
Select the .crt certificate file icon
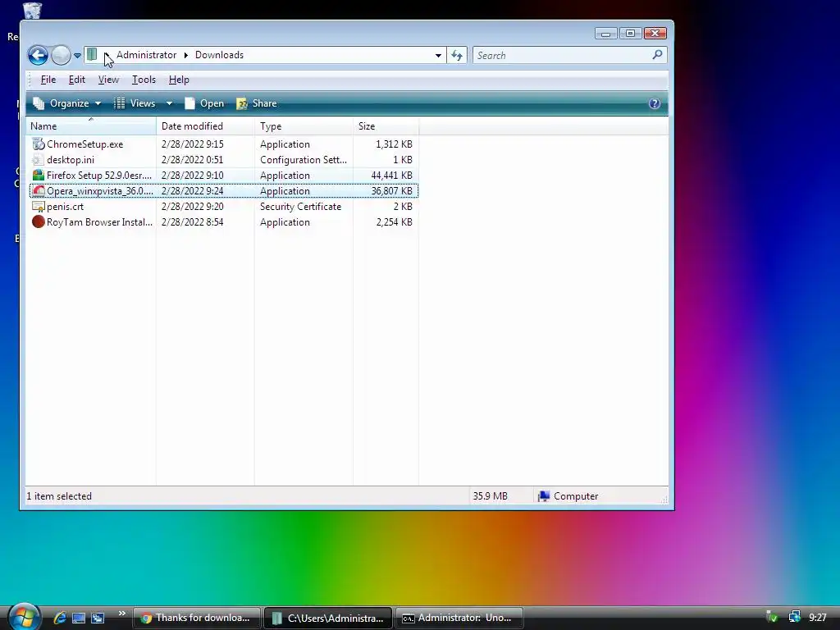click(x=38, y=206)
